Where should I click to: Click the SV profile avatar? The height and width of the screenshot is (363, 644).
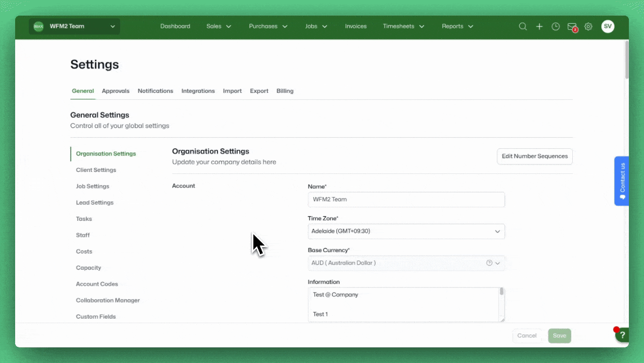608,26
